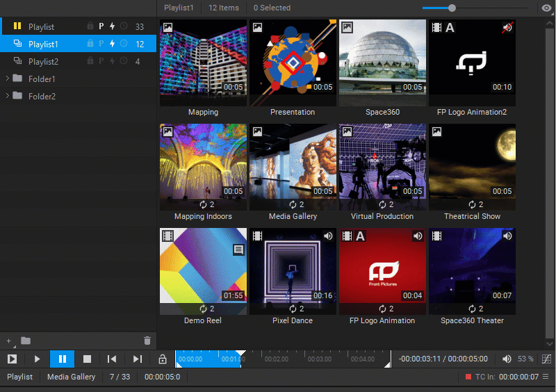Viewport: 556px width, 392px height.
Task: Click the Playlist label in status bar
Action: point(19,377)
